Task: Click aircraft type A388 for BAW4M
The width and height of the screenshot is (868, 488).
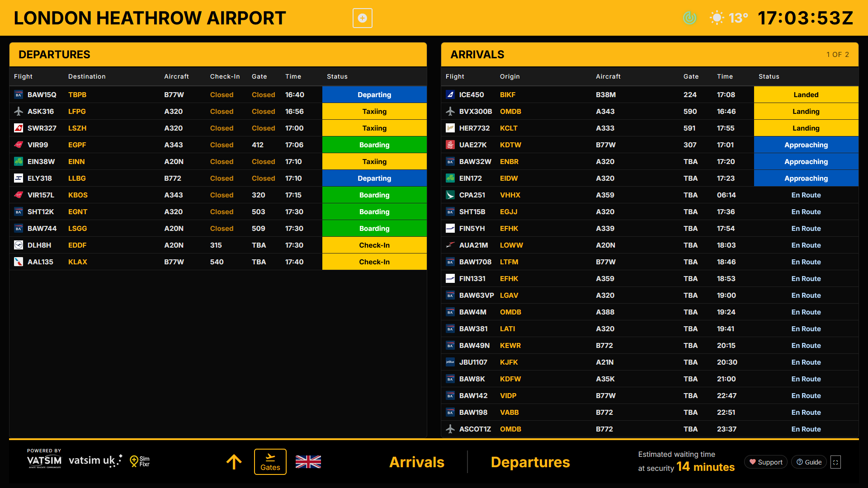Action: 605,312
